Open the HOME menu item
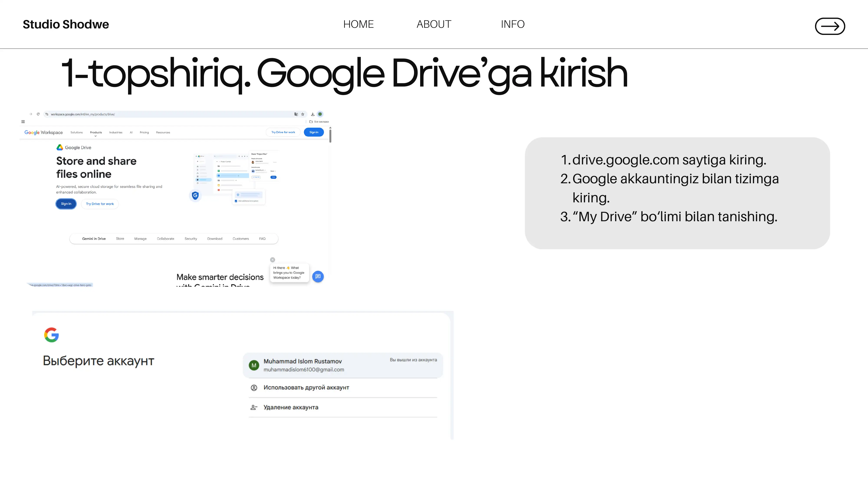Screen dimensions: 868x488 click(358, 24)
